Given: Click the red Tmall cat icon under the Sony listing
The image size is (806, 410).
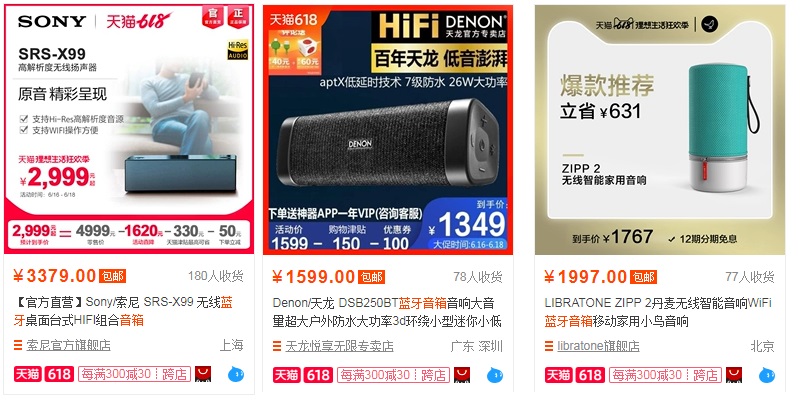Looking at the screenshot, I should [x=203, y=374].
